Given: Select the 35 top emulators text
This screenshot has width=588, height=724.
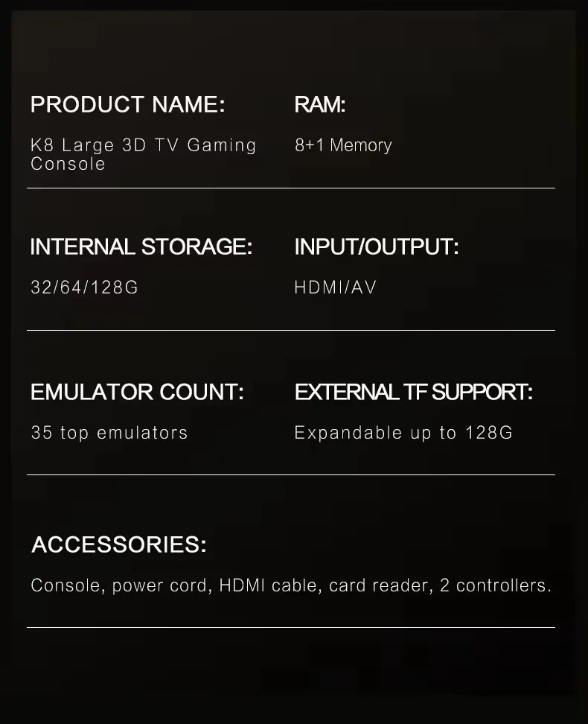Looking at the screenshot, I should coord(109,433).
